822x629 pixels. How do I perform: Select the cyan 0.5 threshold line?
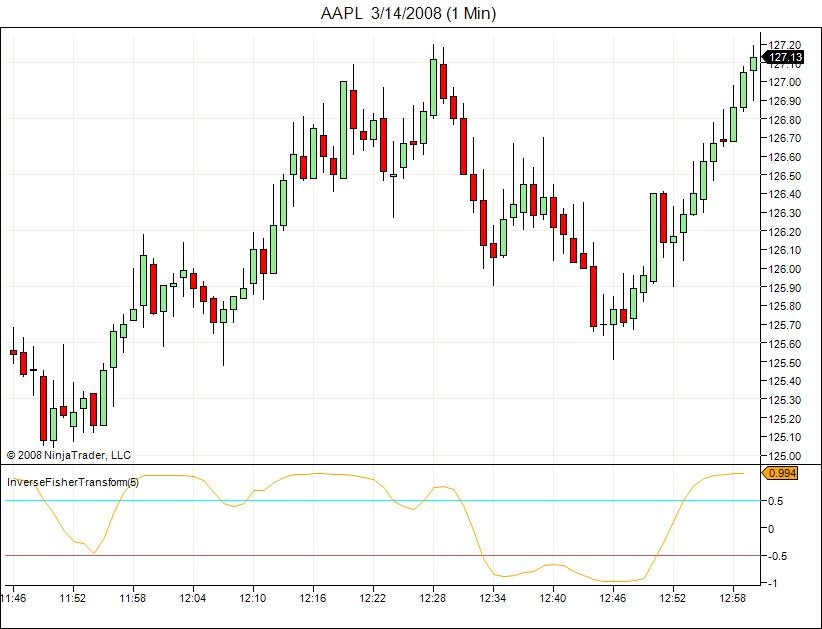[383, 501]
